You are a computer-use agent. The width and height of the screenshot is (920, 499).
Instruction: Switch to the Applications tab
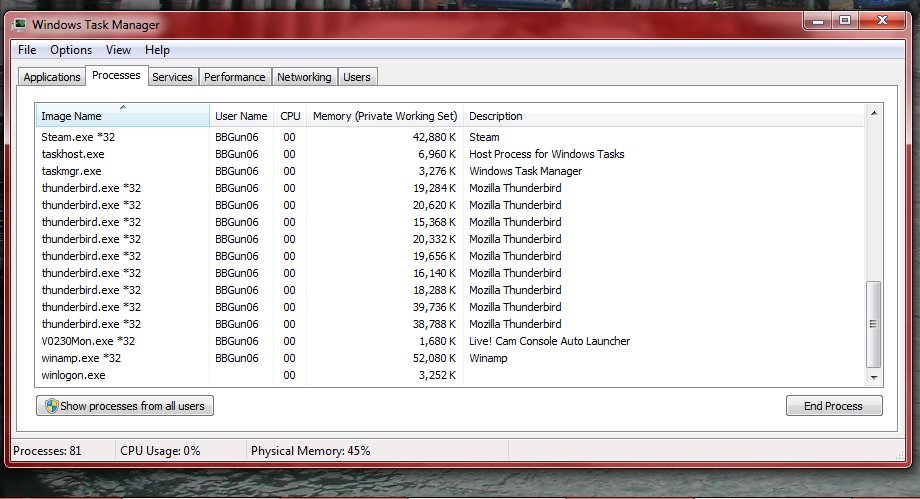point(52,77)
